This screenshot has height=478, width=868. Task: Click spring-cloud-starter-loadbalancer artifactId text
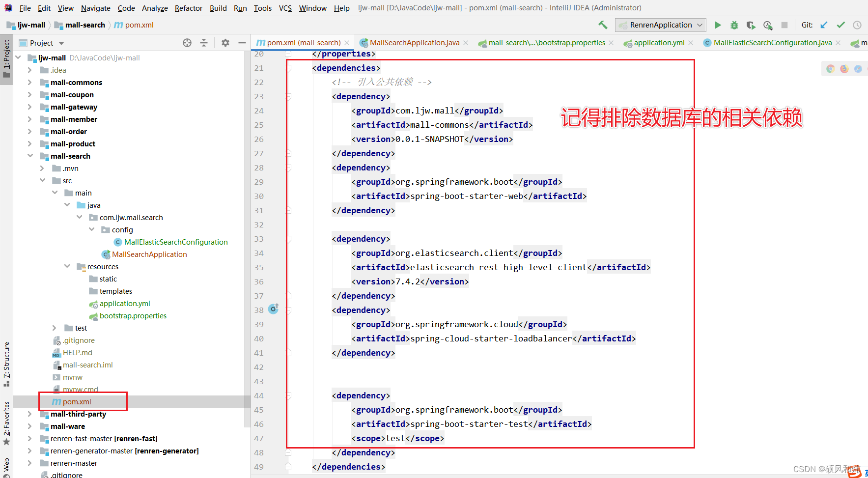(x=491, y=338)
